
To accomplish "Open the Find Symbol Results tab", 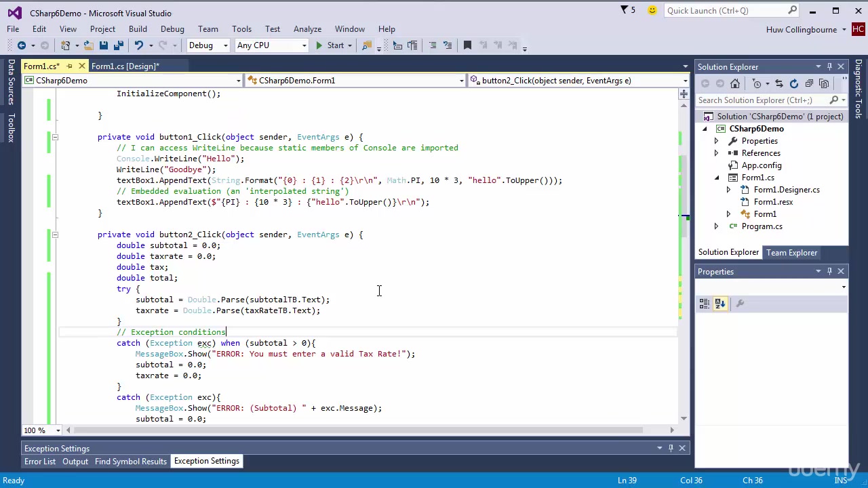I will [131, 462].
